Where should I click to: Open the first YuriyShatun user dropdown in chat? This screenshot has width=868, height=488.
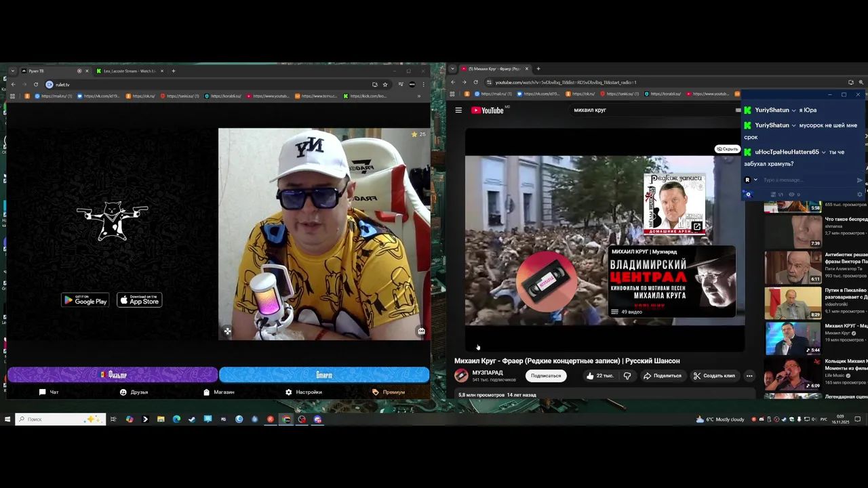[793, 110]
